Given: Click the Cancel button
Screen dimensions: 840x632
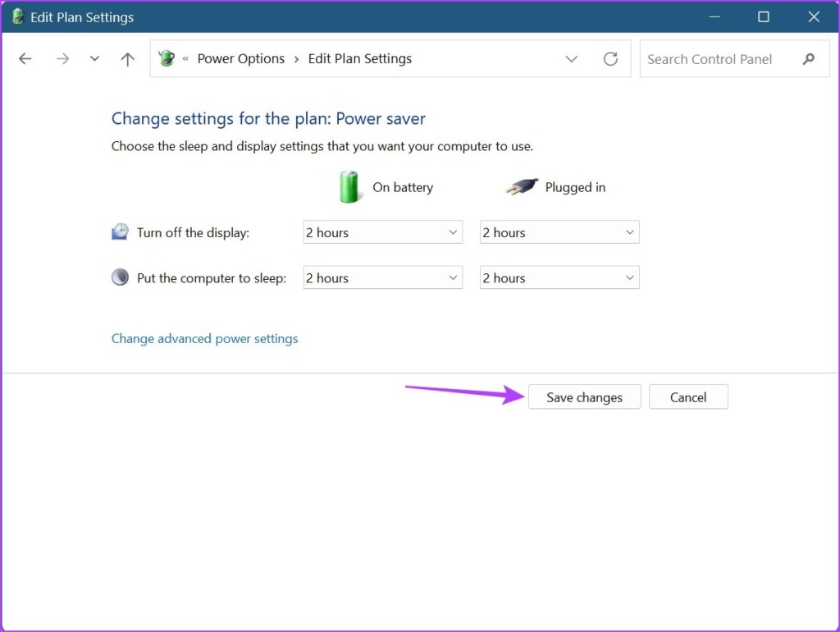Looking at the screenshot, I should point(688,396).
